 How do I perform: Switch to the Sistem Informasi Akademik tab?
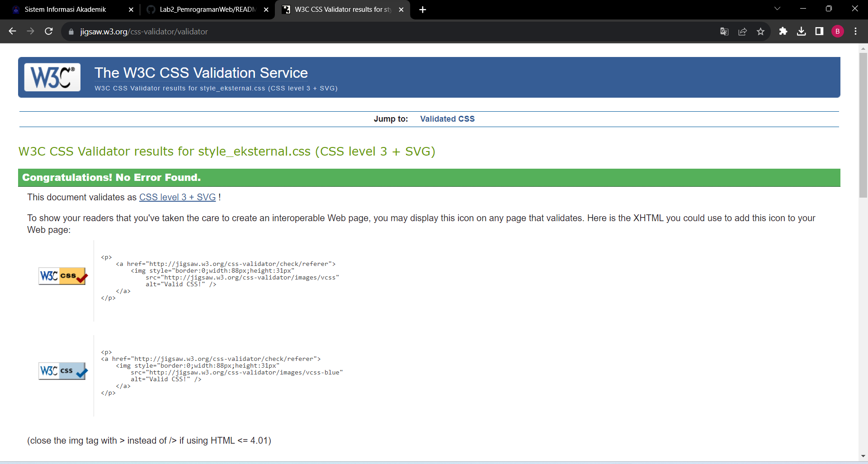click(65, 9)
